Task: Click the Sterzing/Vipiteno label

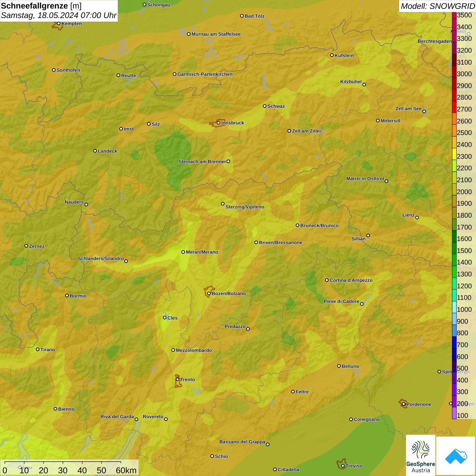Action: tap(245, 207)
